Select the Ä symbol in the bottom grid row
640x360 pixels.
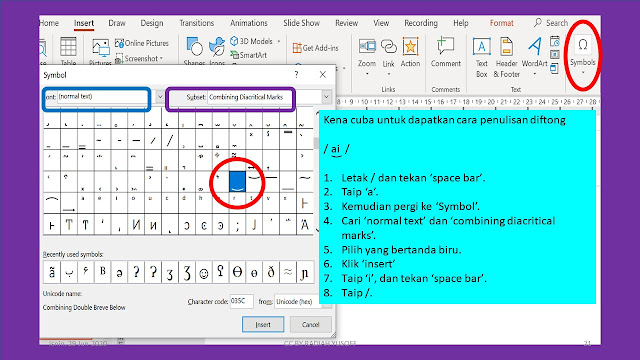(x=304, y=224)
